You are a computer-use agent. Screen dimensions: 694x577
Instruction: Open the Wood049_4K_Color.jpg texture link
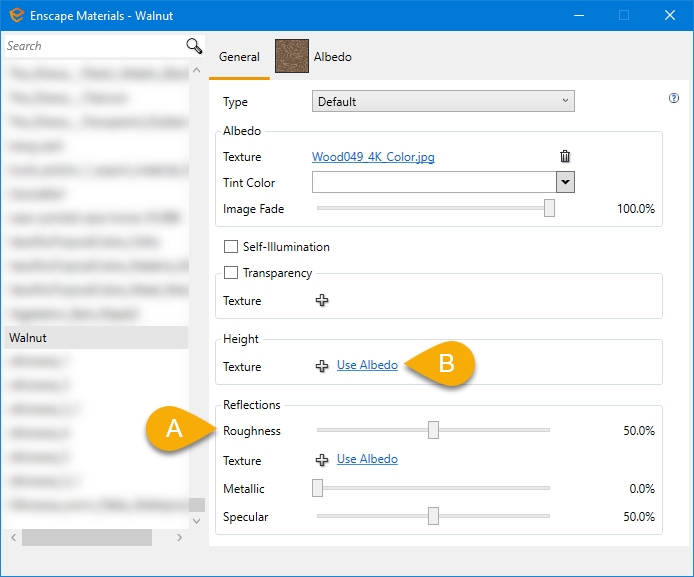point(373,157)
